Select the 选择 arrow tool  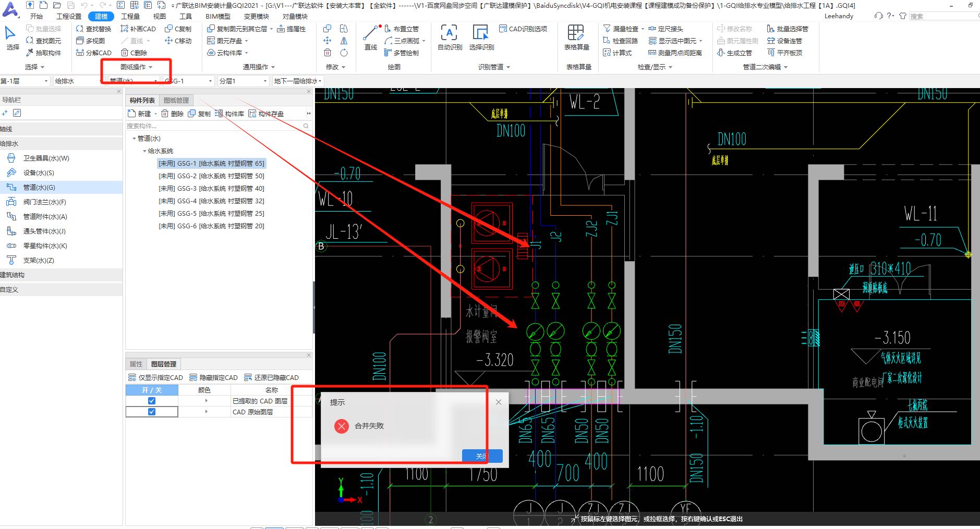point(12,39)
